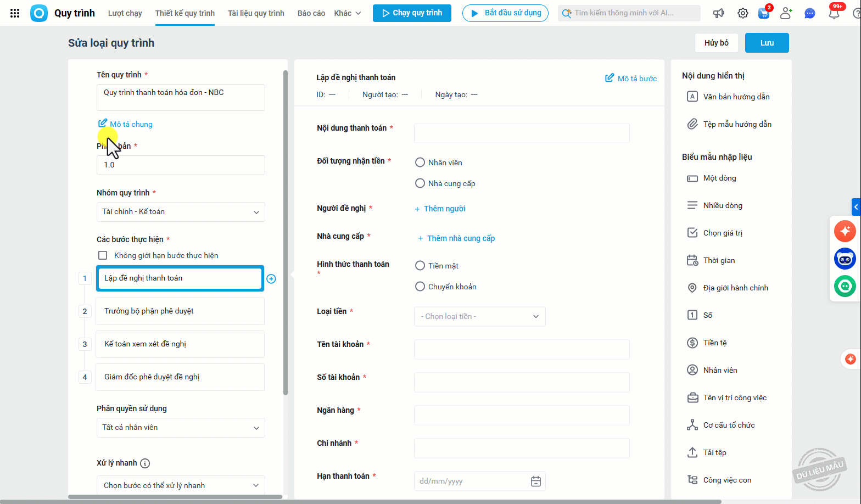Expand the blue side panel arrow

tap(856, 207)
